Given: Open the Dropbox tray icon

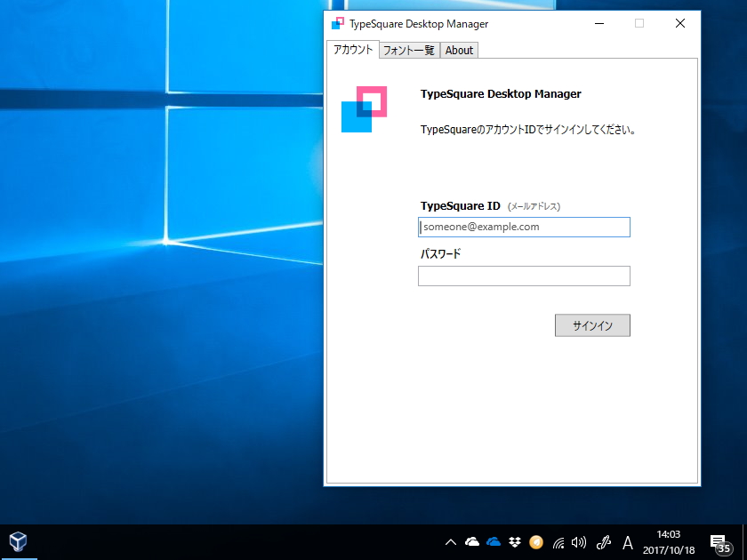Looking at the screenshot, I should click(x=515, y=542).
